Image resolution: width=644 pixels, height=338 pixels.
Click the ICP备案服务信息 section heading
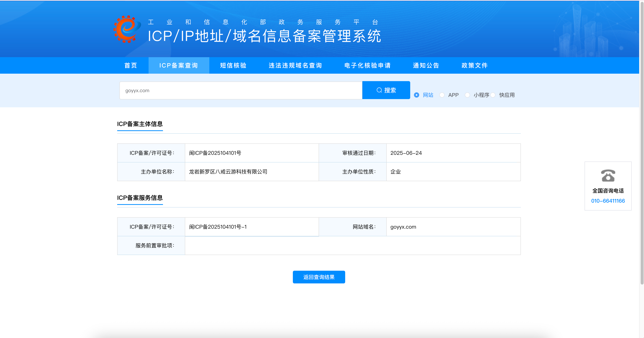pyautogui.click(x=140, y=198)
